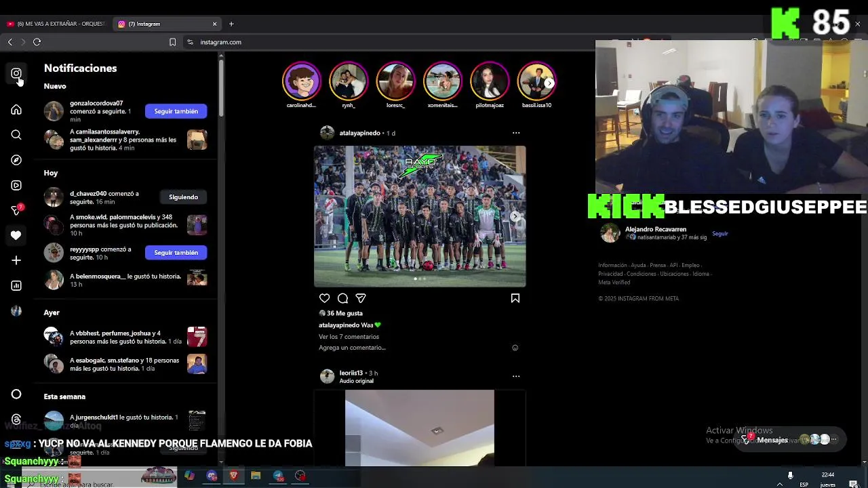The height and width of the screenshot is (488, 868).
Task: Open belenmosquera__ liked your story notification
Action: pos(125,279)
